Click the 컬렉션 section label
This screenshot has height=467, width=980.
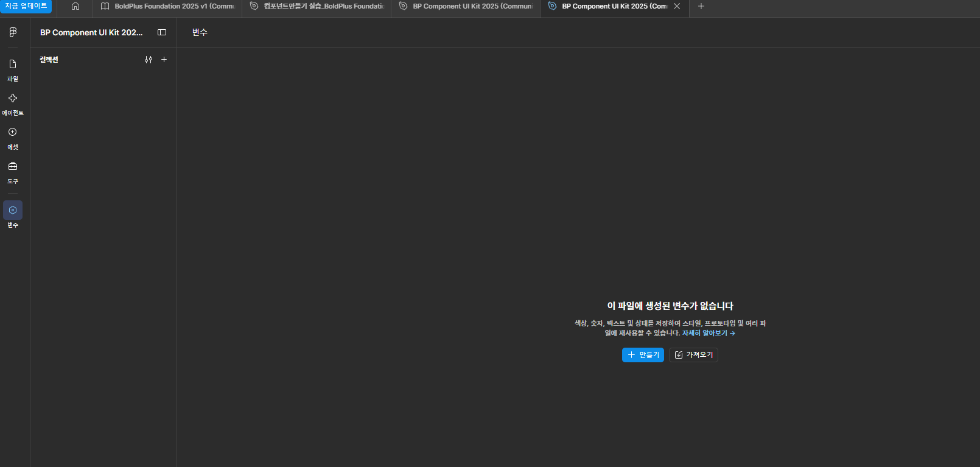49,60
